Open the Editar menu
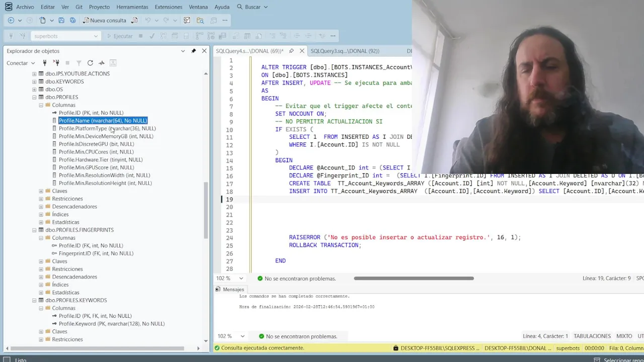The width and height of the screenshot is (644, 362). click(48, 7)
